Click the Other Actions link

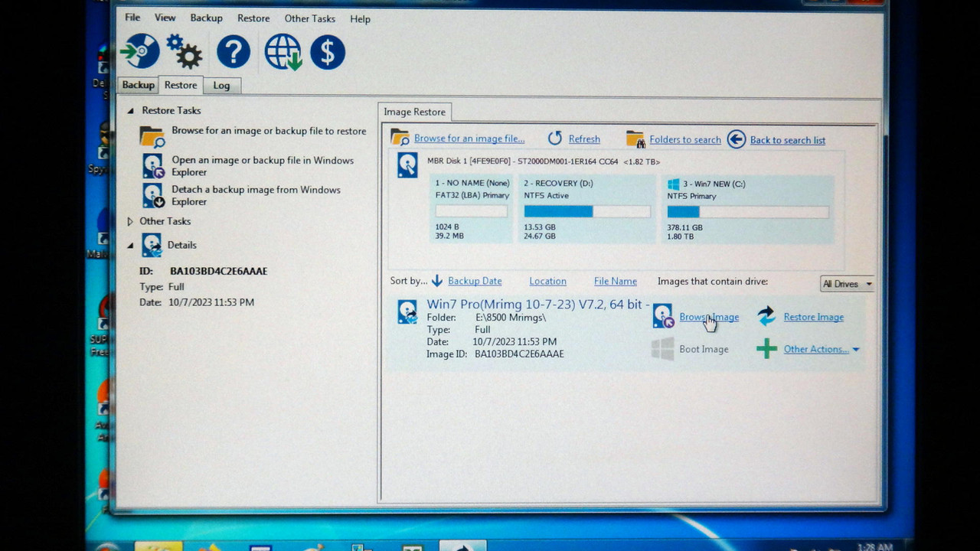[x=816, y=349]
